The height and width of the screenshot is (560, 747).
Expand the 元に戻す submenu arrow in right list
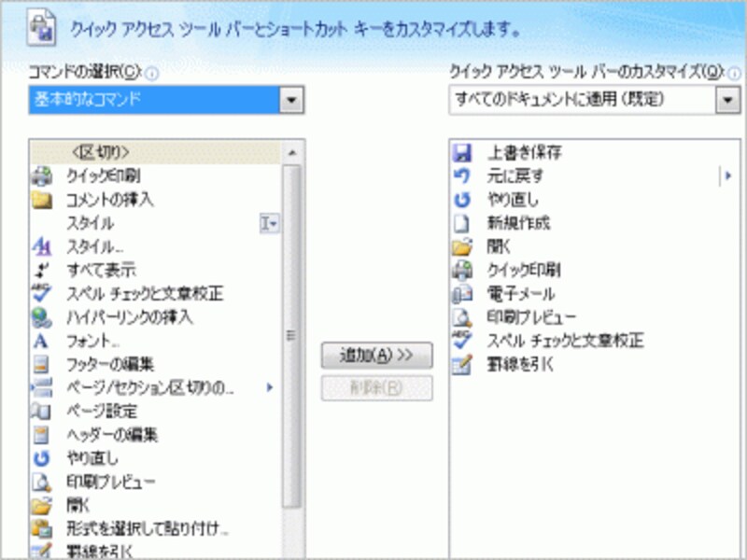point(728,176)
